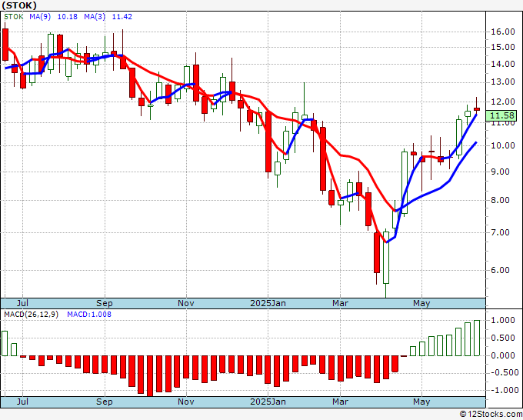Click the deepest red MACD bar in October
523x420 pixels.
click(150, 376)
